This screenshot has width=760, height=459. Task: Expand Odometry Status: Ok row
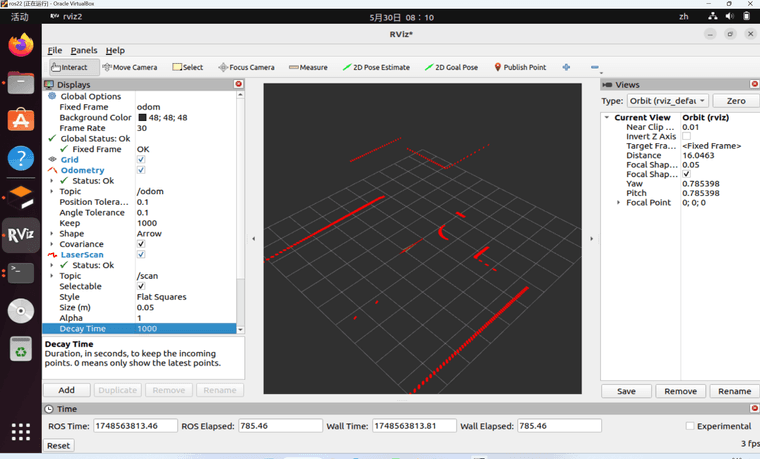[x=52, y=181]
